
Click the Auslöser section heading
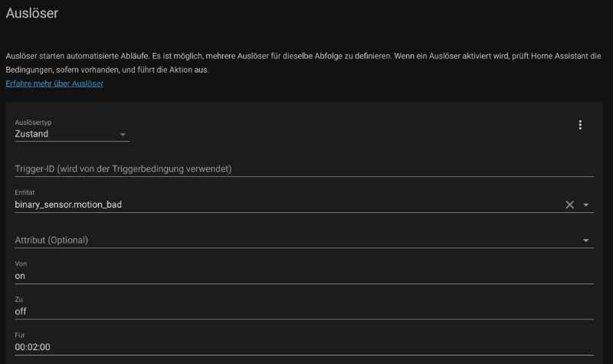(x=31, y=13)
